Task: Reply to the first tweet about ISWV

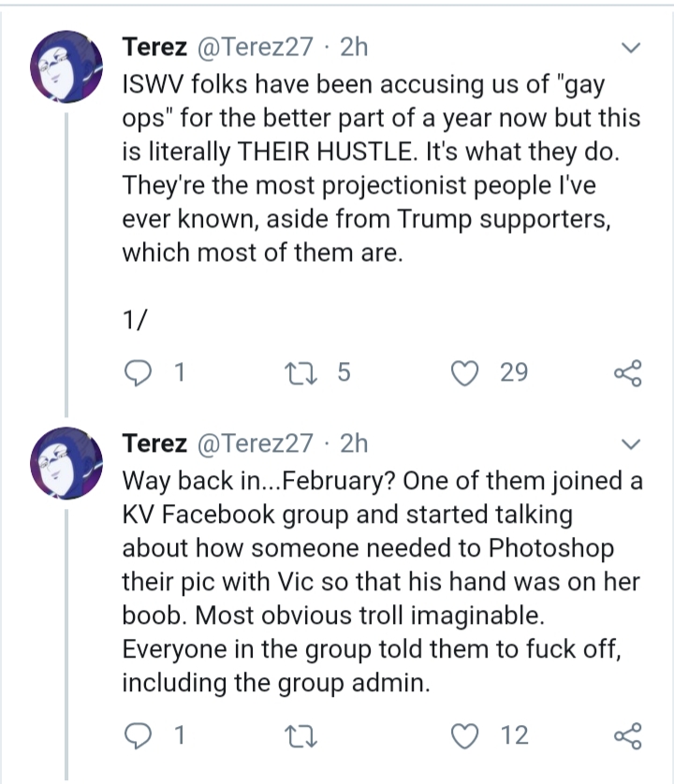Action: click(x=138, y=373)
